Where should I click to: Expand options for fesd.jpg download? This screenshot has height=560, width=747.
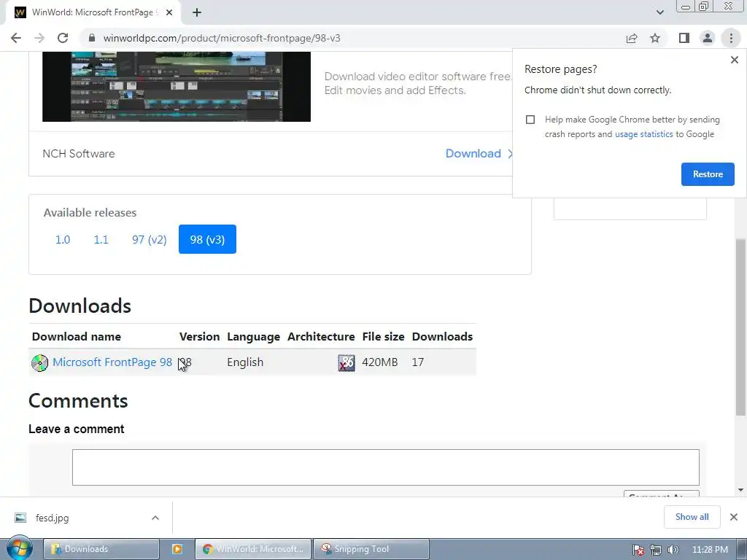pos(155,518)
